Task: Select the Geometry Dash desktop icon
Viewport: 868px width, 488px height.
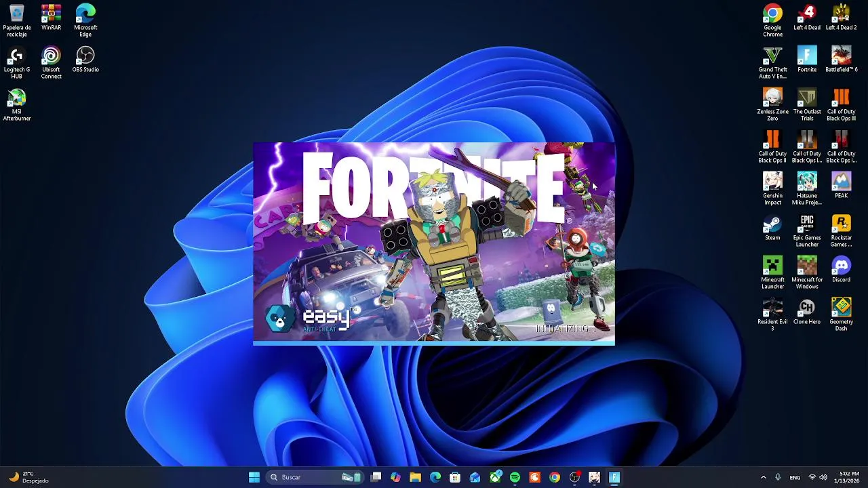Action: 841,314
